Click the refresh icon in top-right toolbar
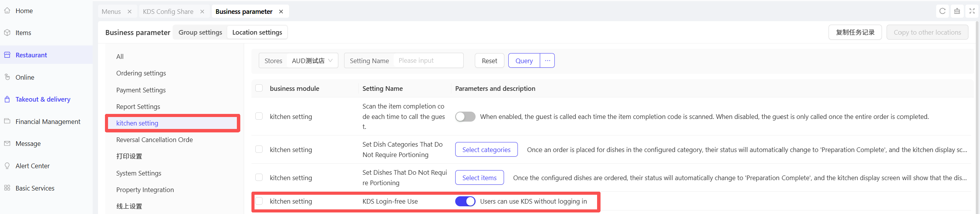Image resolution: width=980 pixels, height=214 pixels. pos(942,11)
